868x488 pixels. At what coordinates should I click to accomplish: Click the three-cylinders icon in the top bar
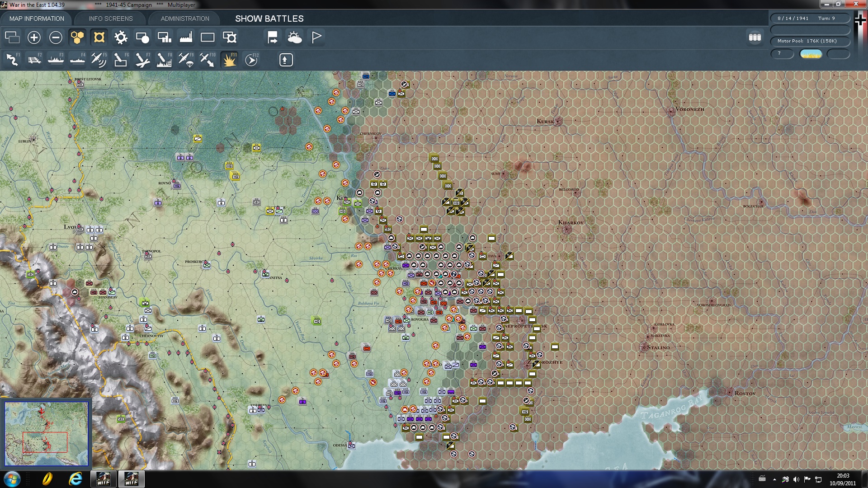[755, 37]
